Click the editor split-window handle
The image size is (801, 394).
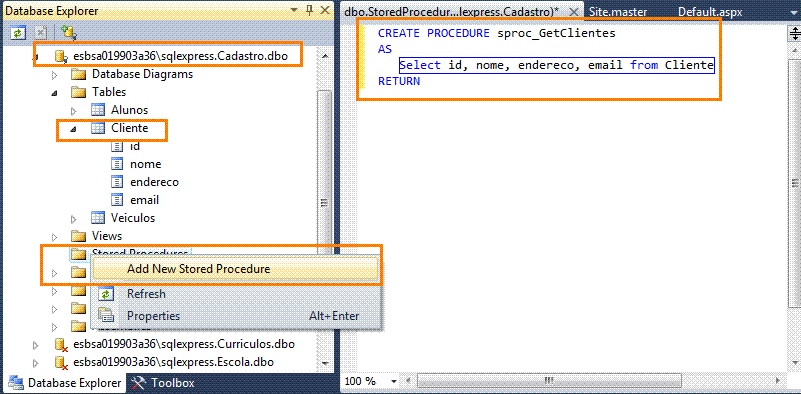point(795,34)
